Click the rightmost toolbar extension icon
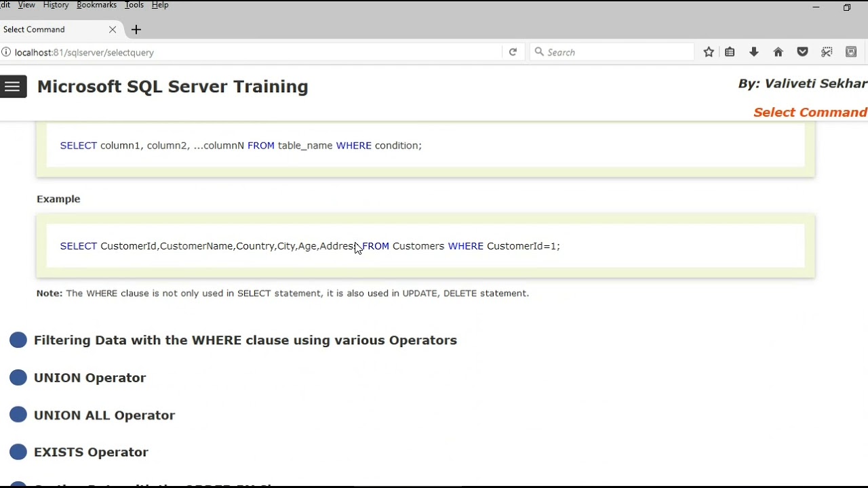Image resolution: width=868 pixels, height=488 pixels. 851,52
